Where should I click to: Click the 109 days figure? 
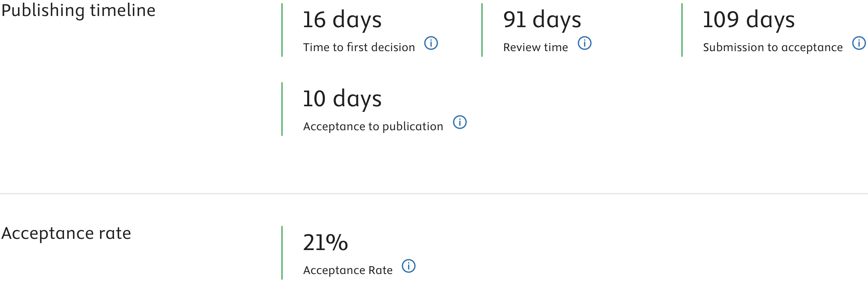tap(748, 20)
